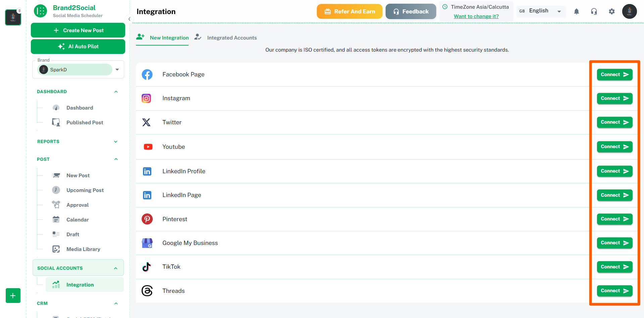644x318 pixels.
Task: Click 'Want to change it?' link
Action: [476, 16]
